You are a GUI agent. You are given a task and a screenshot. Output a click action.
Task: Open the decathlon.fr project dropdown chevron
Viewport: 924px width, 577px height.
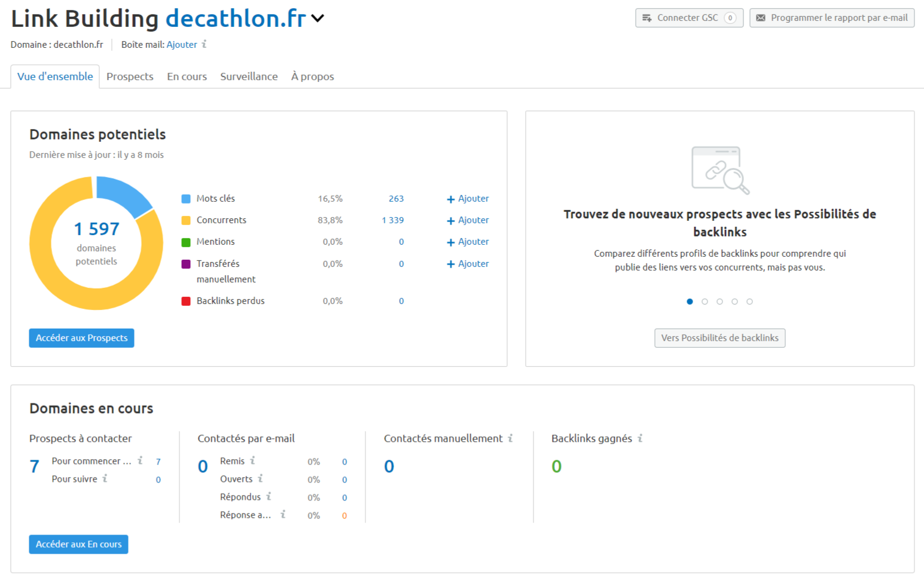[x=318, y=18]
